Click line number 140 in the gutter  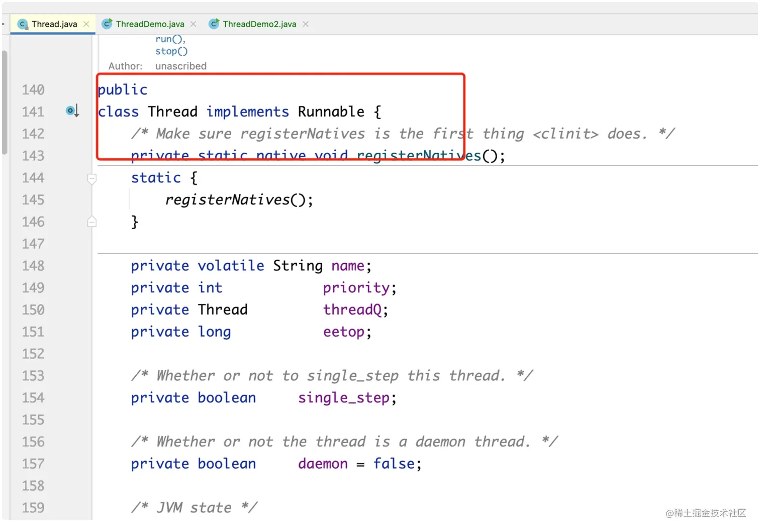33,90
